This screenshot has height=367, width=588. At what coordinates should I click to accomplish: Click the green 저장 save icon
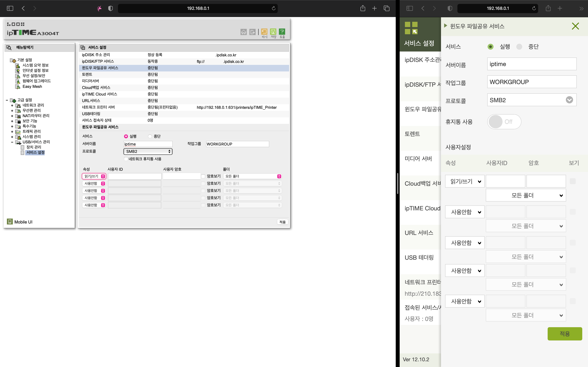click(273, 32)
